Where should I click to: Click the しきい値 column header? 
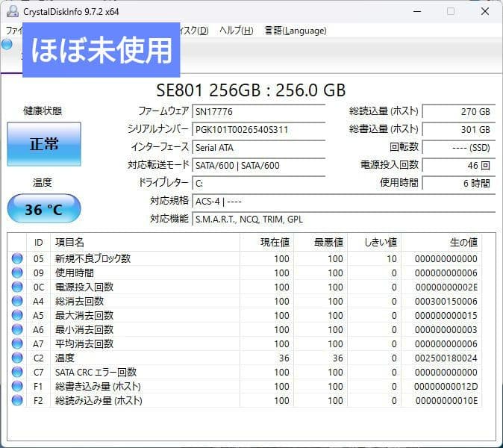click(x=374, y=242)
